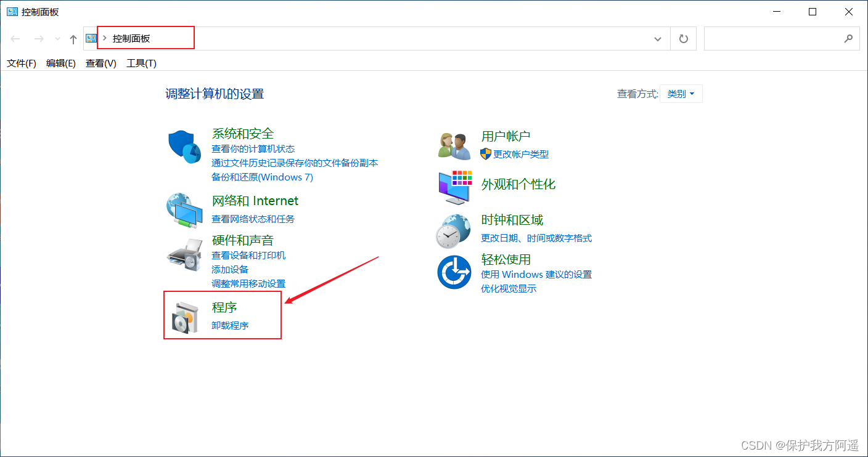Image resolution: width=868 pixels, height=457 pixels.
Task: Open the 工具(T) menu
Action: (141, 63)
